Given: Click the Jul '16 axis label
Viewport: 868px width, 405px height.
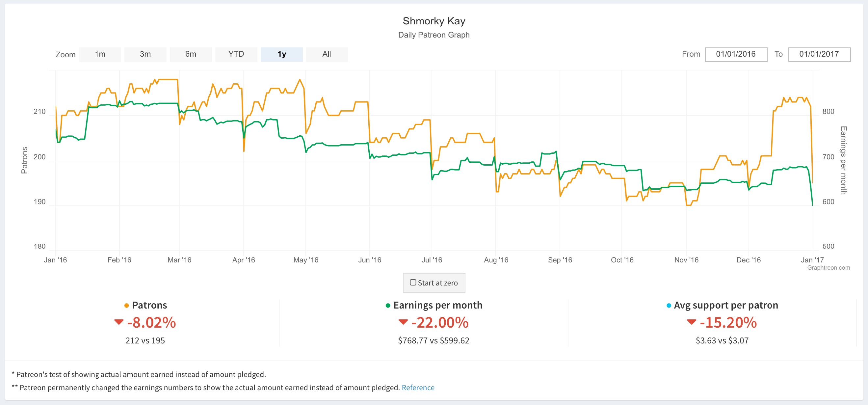Looking at the screenshot, I should click(432, 260).
